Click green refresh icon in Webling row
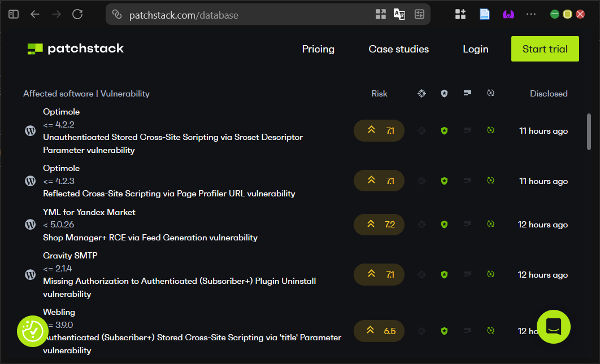The height and width of the screenshot is (364, 600). point(490,331)
